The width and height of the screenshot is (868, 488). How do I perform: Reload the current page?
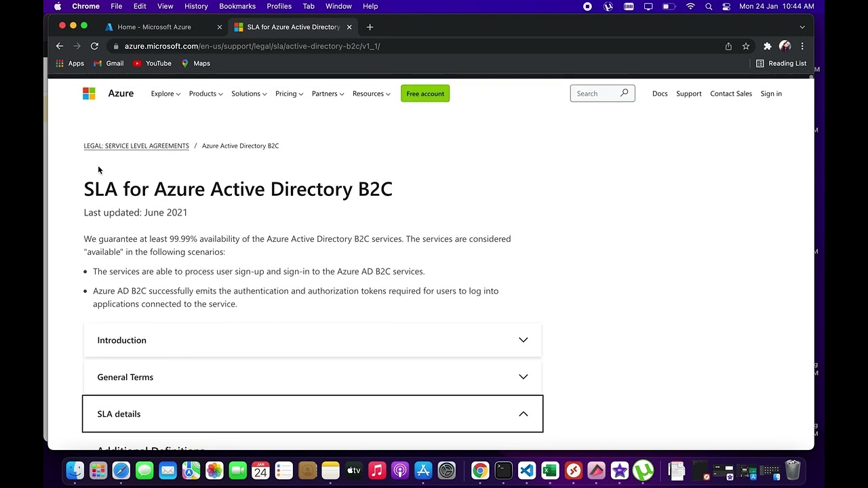pyautogui.click(x=94, y=46)
